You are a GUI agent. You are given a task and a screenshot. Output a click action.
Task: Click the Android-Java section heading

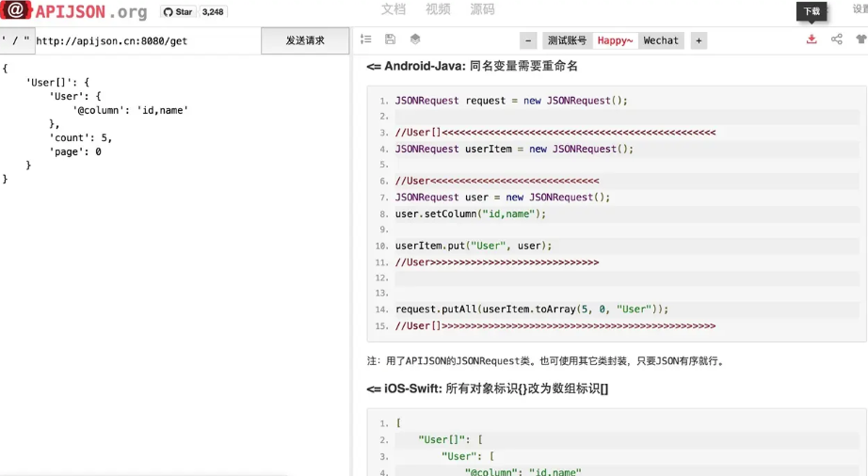473,66
